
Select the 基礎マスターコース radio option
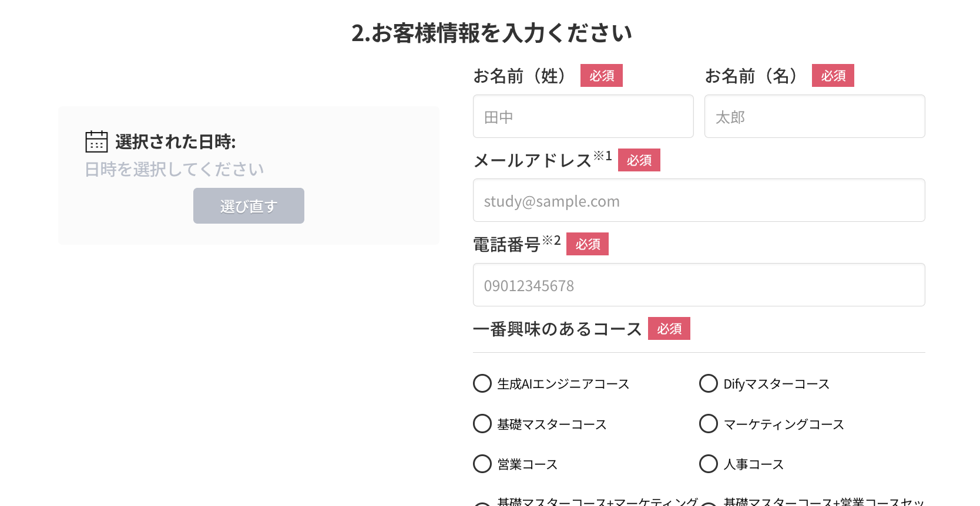482,423
